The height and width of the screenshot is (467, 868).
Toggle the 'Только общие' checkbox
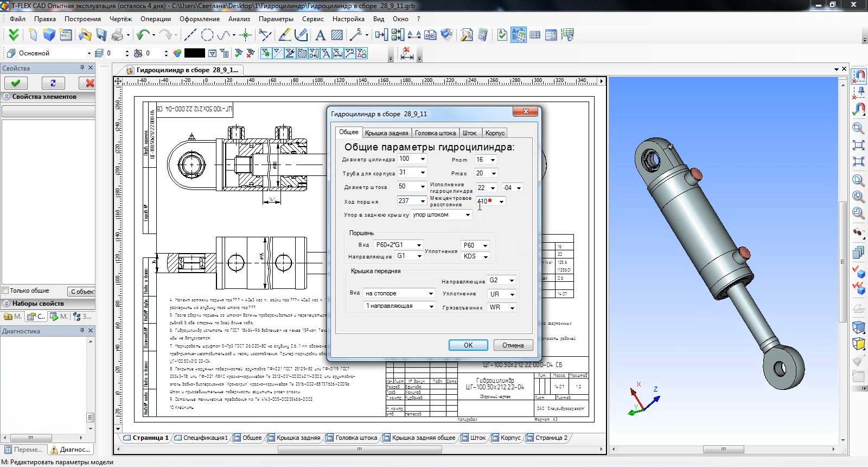5,291
